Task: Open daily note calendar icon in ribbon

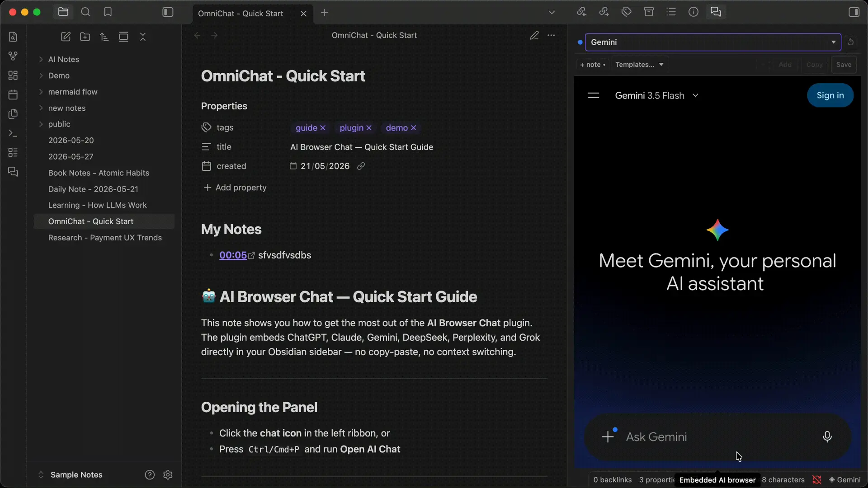Action: click(x=13, y=94)
